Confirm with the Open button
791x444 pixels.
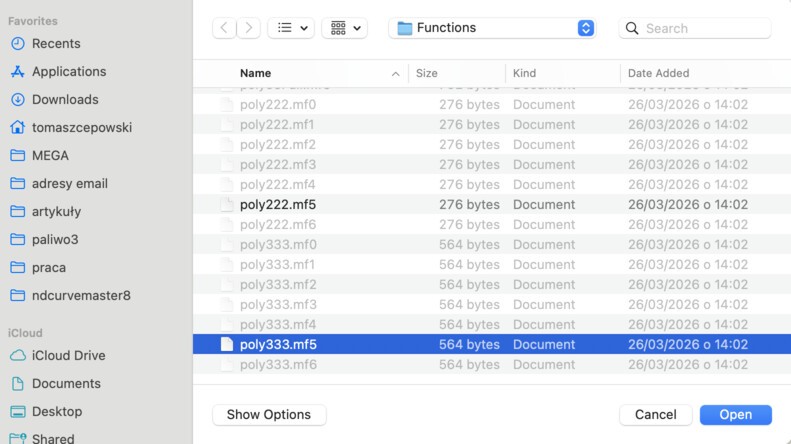pos(736,415)
